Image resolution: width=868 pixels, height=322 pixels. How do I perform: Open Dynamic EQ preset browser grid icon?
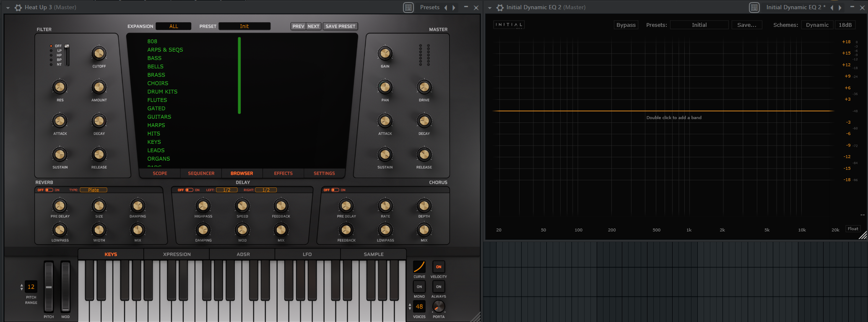(754, 8)
